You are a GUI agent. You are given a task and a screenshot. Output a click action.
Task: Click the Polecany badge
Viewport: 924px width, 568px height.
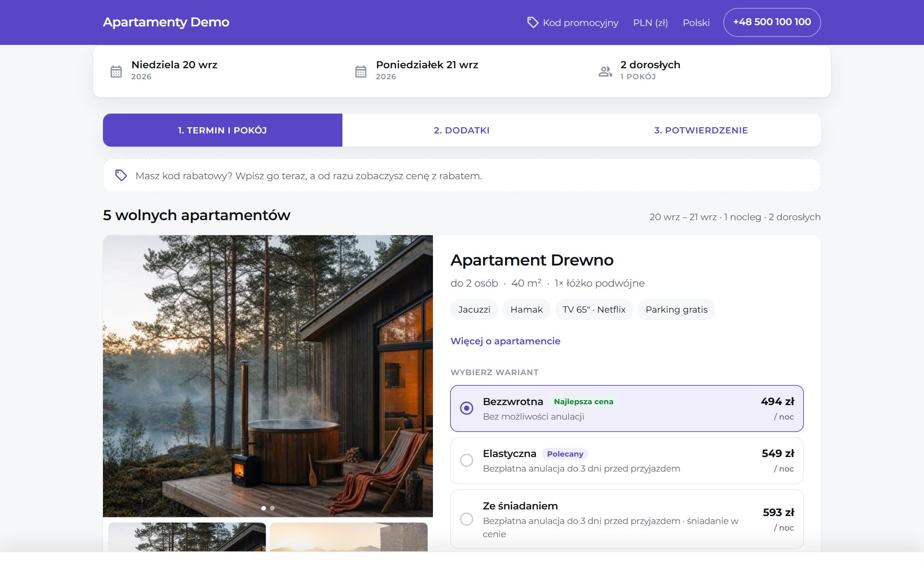(x=565, y=454)
